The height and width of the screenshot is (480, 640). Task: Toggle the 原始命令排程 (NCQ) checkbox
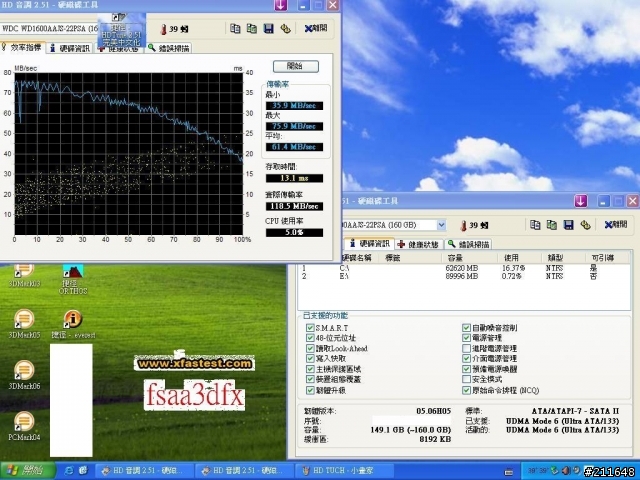coord(466,390)
